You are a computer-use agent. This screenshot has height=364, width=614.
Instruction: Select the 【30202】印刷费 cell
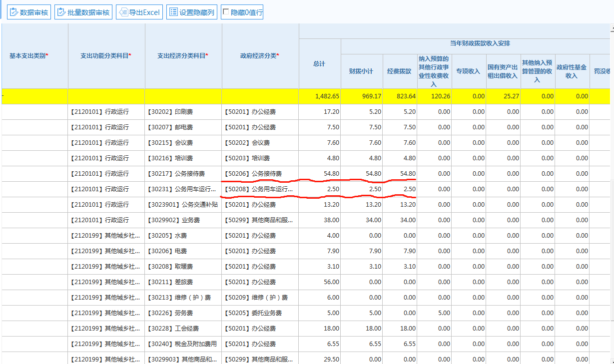183,112
